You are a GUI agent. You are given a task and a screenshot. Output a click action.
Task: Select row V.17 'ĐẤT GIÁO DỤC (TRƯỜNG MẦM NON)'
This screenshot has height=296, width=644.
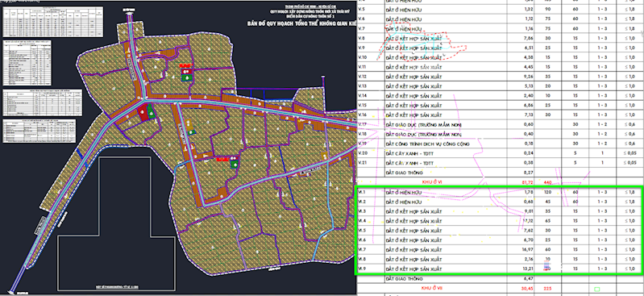[423, 124]
